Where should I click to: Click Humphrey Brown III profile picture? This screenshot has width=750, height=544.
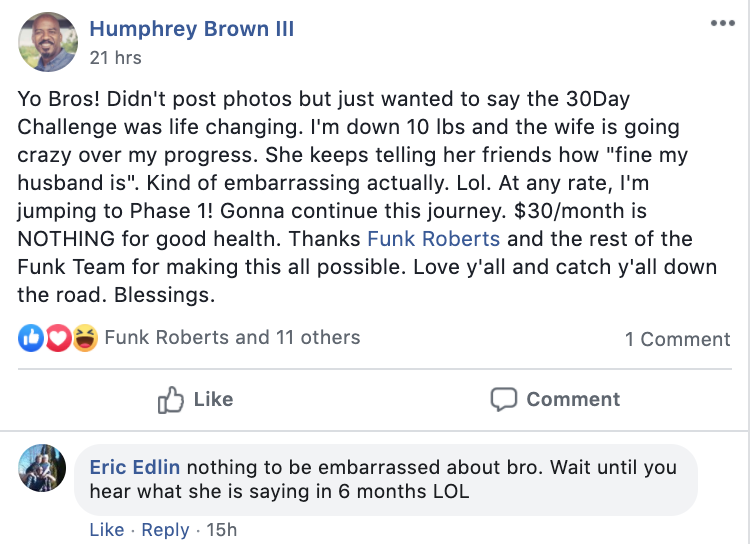(x=48, y=42)
